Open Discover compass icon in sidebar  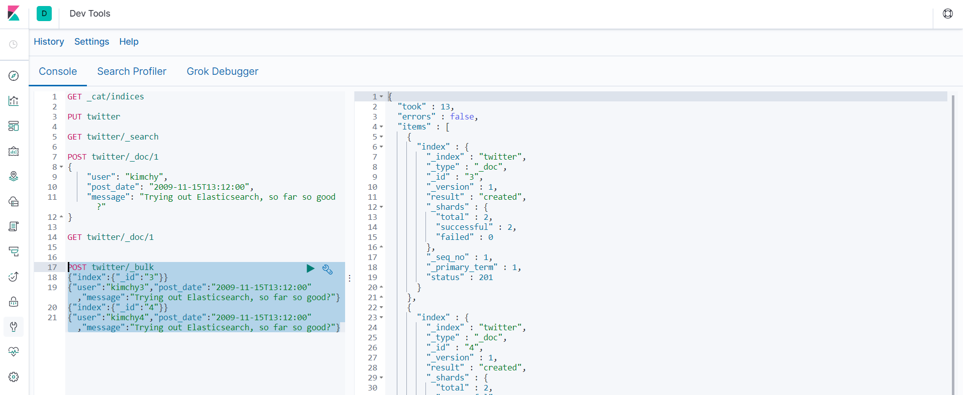[x=14, y=76]
